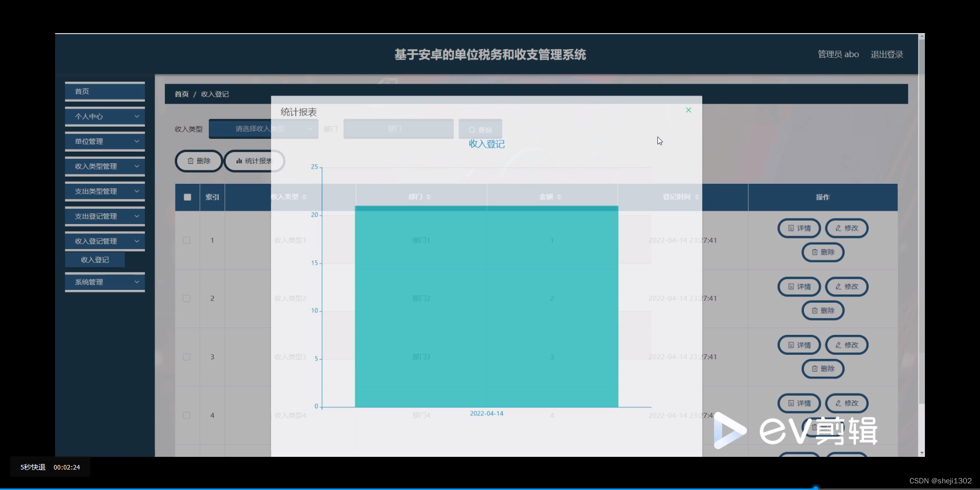Check the row 1 checkbox
The height and width of the screenshot is (490, 980).
click(187, 240)
